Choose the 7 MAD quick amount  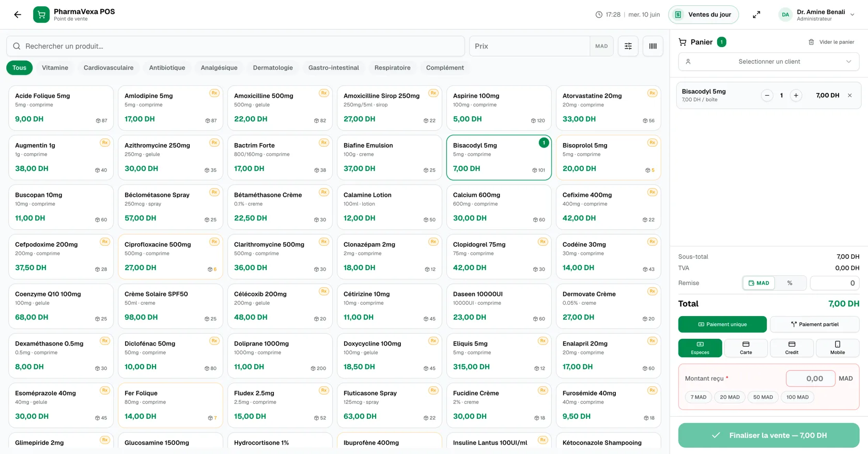[699, 397]
